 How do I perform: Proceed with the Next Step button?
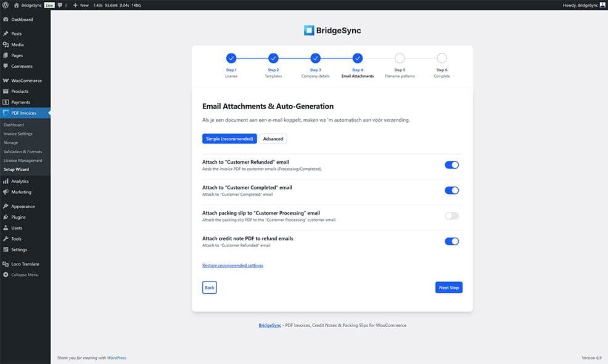[x=448, y=287]
